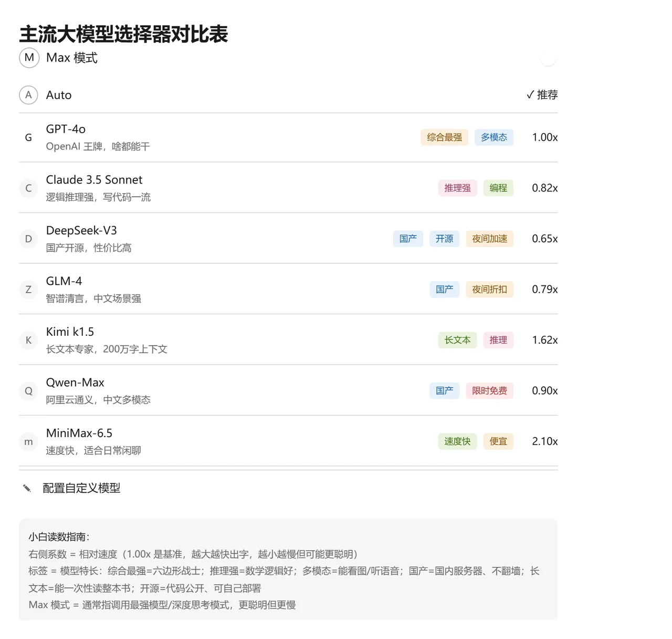The height and width of the screenshot is (639, 672).
Task: Select the Claude 3.5 Sonnet model name
Action: click(94, 180)
